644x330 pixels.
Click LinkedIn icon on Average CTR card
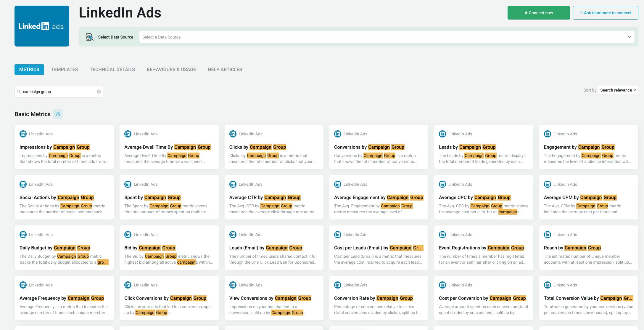tap(233, 184)
